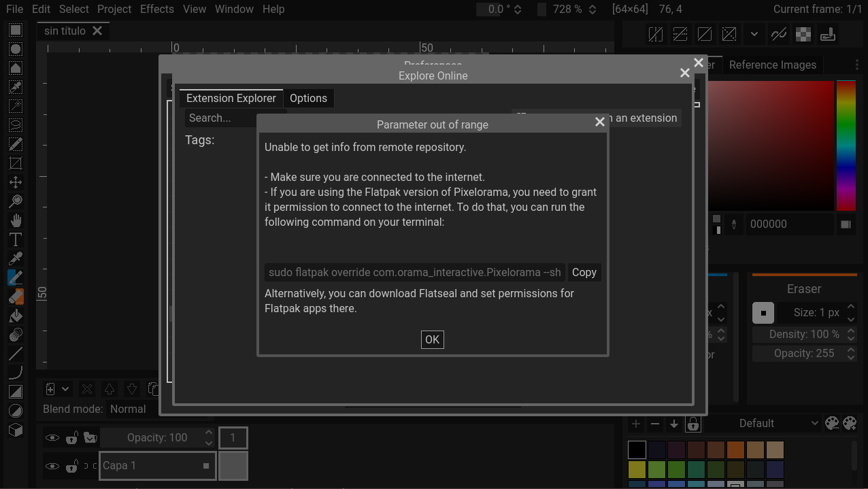Select the Select By Color tool

[15, 87]
